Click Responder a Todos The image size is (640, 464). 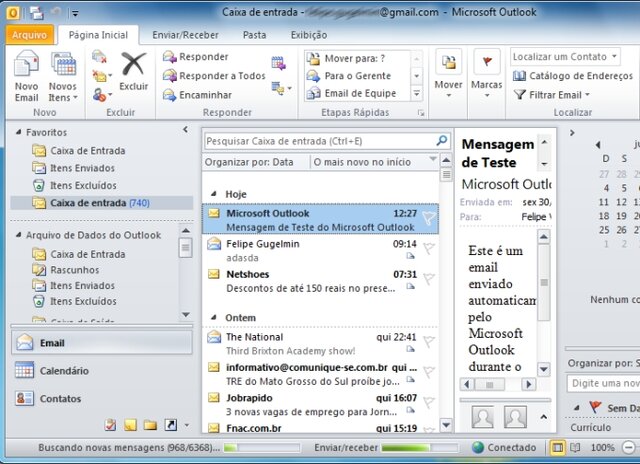214,76
